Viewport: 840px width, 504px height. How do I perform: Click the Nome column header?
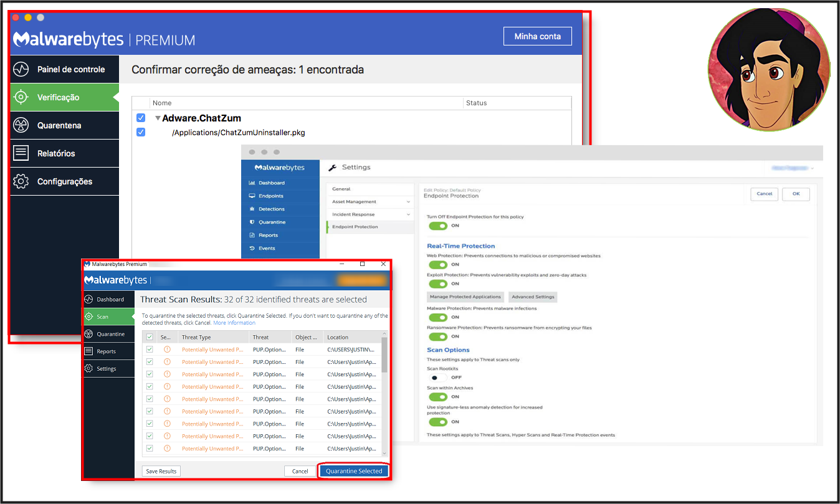(307, 103)
